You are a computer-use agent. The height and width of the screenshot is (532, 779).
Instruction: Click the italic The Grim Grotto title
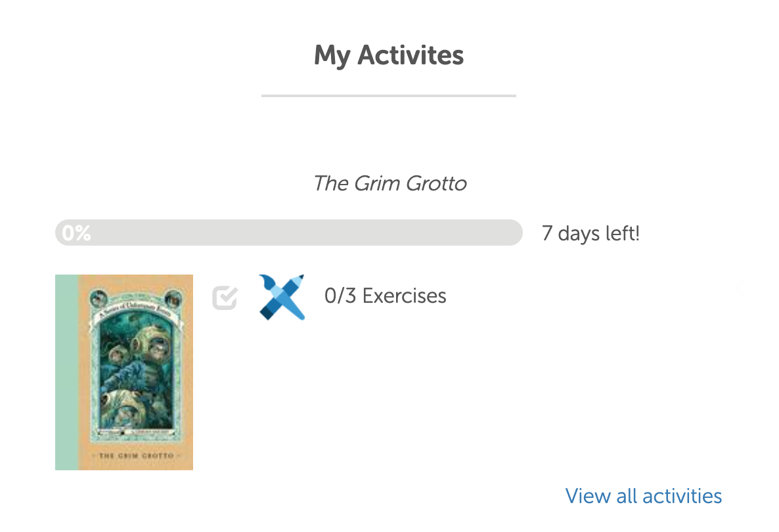coord(389,183)
